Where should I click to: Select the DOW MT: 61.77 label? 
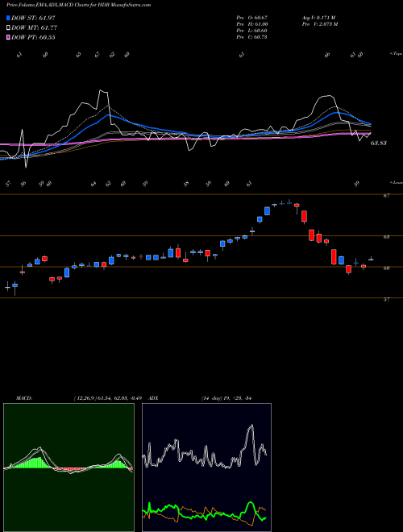click(x=34, y=28)
